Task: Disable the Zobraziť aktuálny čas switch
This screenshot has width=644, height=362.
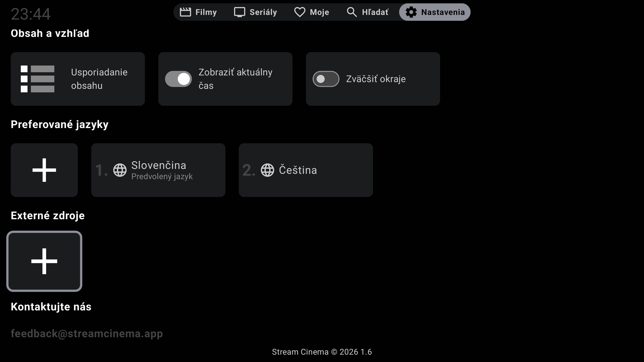Action: click(178, 79)
